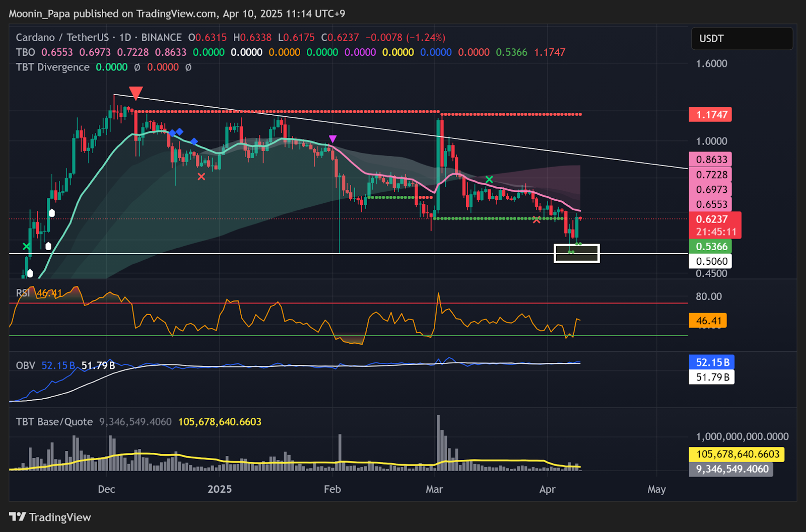This screenshot has height=532, width=806.
Task: Click the RSI indicator label
Action: tap(23, 293)
